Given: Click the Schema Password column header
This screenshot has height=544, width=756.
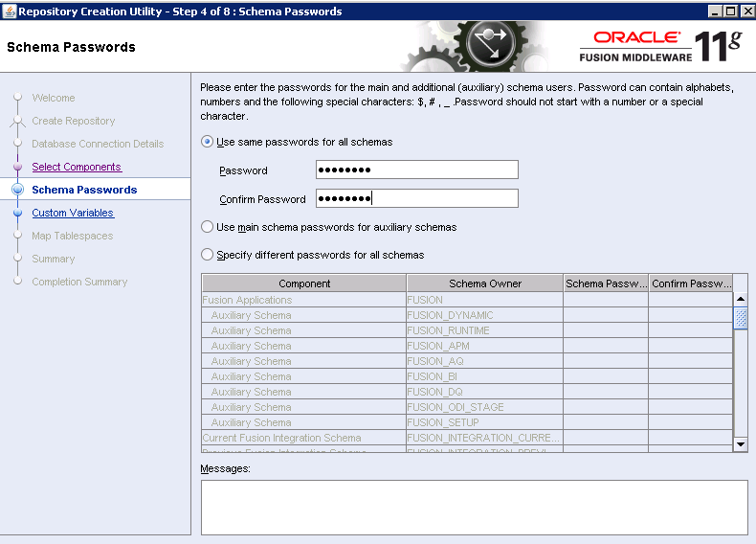Looking at the screenshot, I should [605, 283].
